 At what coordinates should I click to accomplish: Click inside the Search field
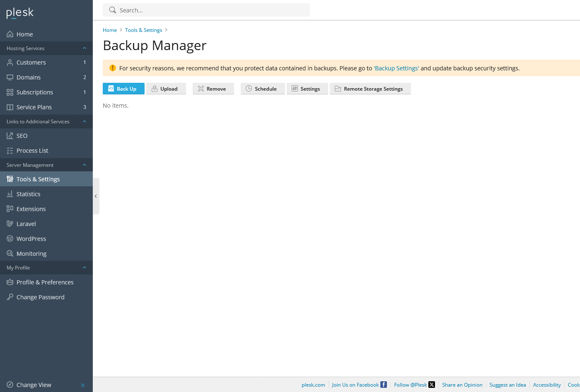point(206,10)
